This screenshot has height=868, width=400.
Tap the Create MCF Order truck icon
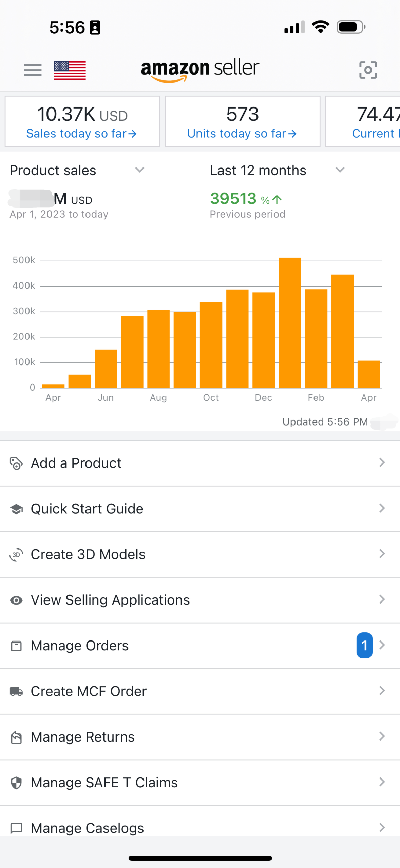point(16,692)
